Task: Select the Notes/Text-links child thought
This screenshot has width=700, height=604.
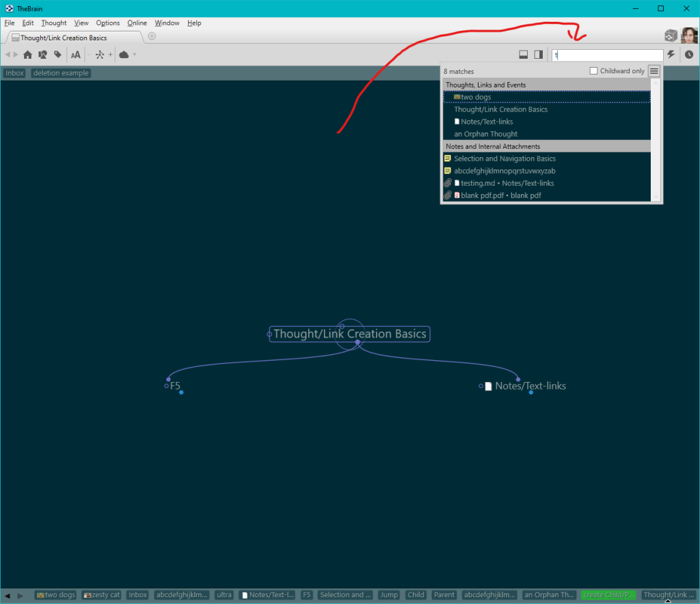Action: (x=530, y=386)
